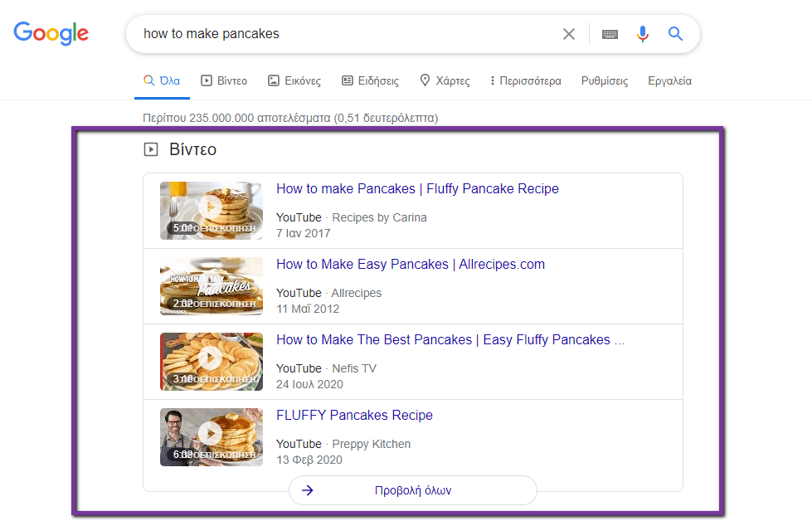Click the '7 Ιαν 2017' date text
Viewport: 812px width, 521px height.
(303, 234)
